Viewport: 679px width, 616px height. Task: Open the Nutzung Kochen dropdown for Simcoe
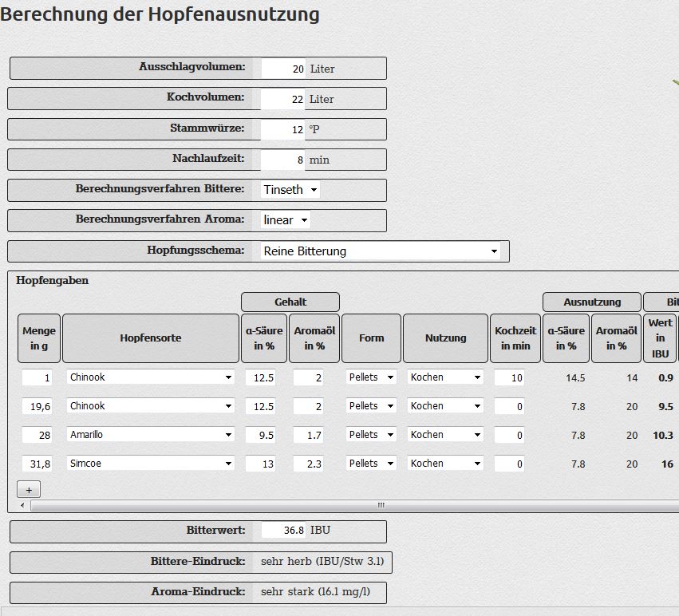(445, 464)
